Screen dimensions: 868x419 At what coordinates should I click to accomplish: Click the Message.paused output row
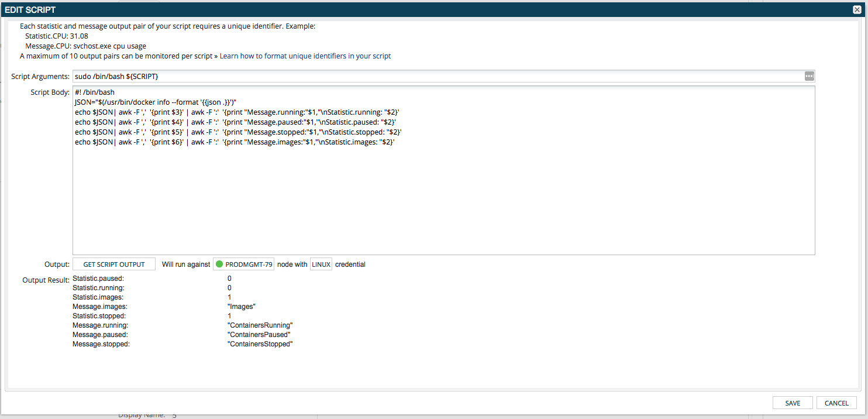[182, 335]
